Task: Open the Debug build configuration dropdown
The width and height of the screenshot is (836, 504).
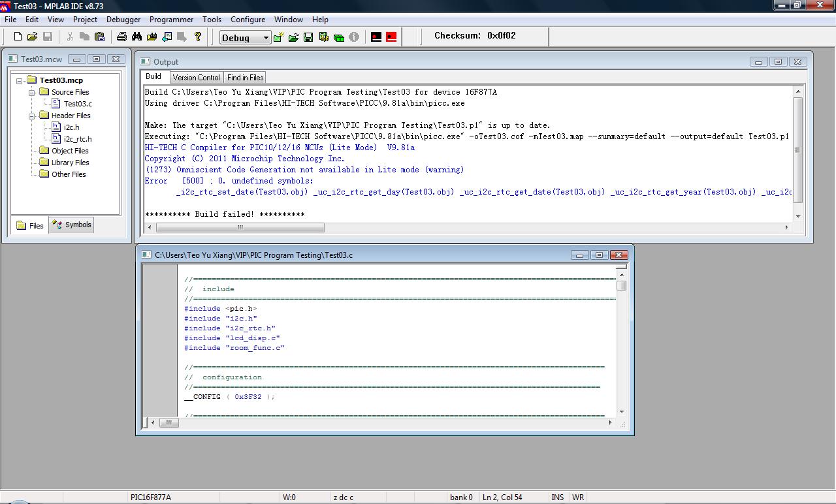Action: pos(266,38)
